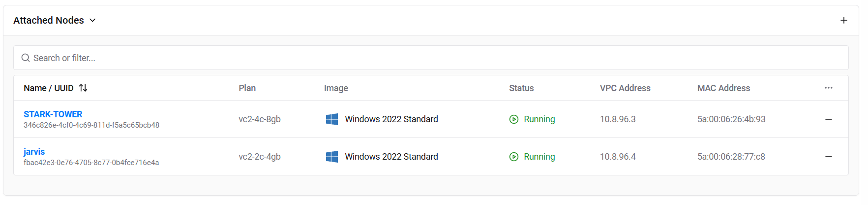
Task: Click MAC address 5a:00:06:28:77:c8
Action: [x=731, y=157]
